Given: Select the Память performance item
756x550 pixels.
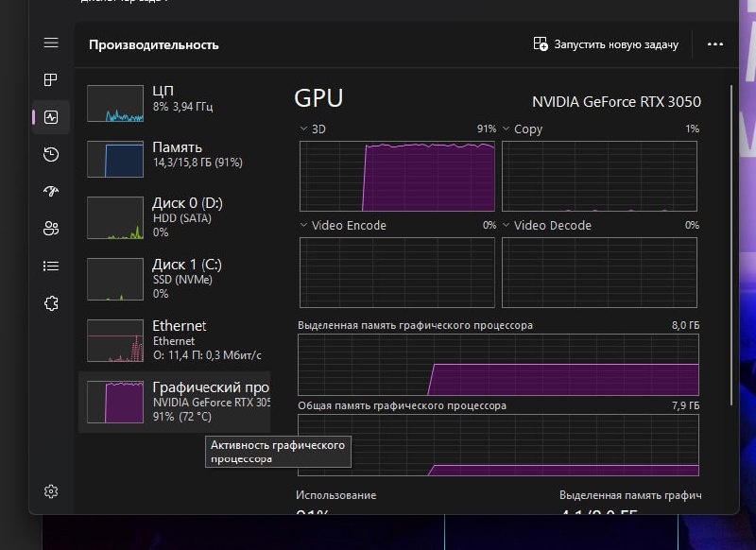Looking at the screenshot, I should pyautogui.click(x=175, y=159).
